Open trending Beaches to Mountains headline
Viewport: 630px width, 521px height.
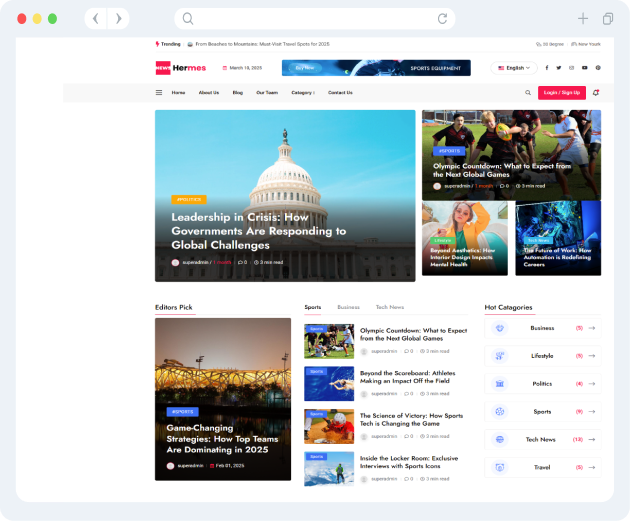(x=262, y=44)
